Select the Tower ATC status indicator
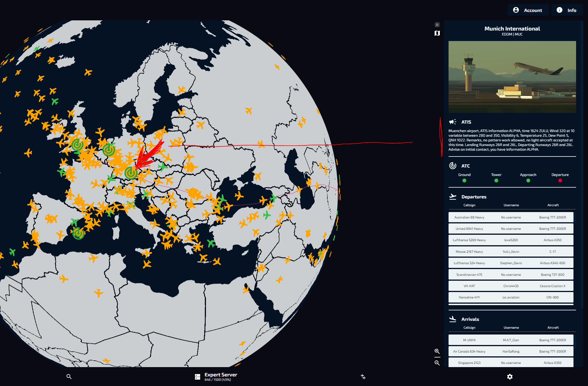Viewport: 588px width, 386px height. coord(496,181)
